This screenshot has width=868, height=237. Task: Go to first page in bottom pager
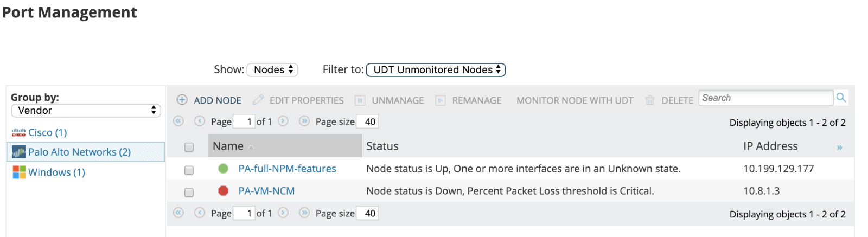pyautogui.click(x=178, y=213)
